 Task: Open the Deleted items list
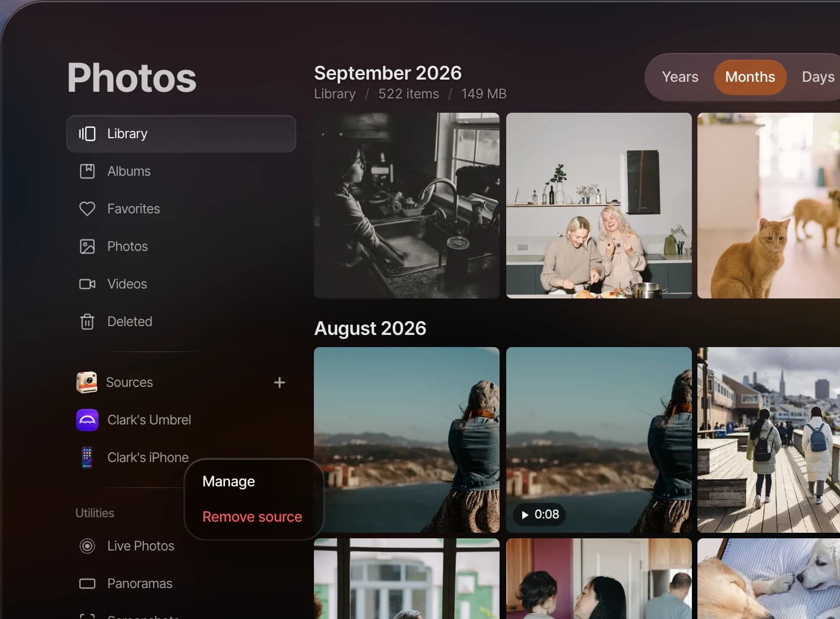(181, 322)
